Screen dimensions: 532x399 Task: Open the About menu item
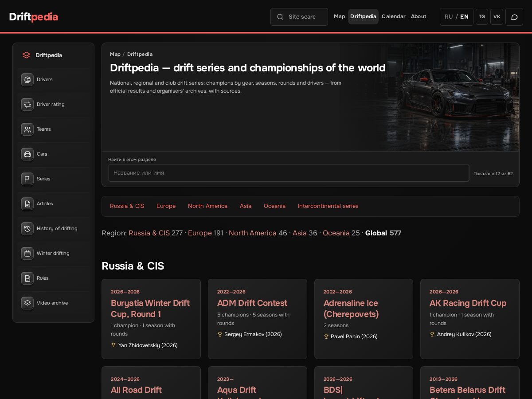[419, 16]
